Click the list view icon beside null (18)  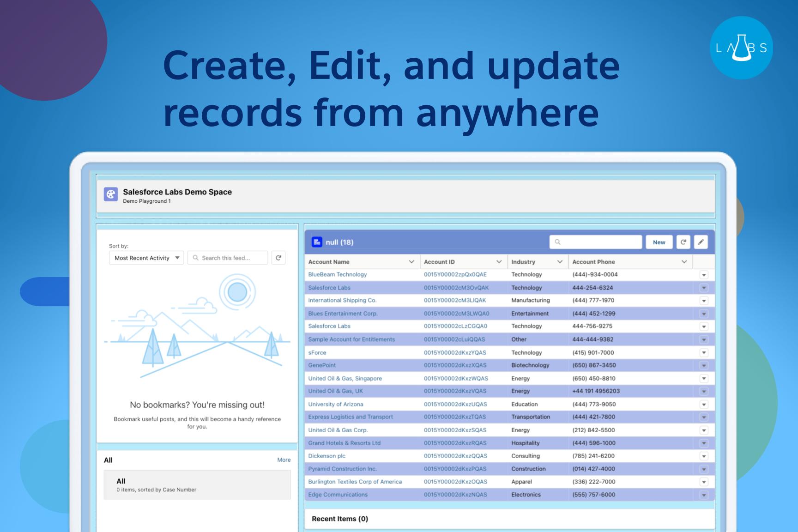pos(317,242)
